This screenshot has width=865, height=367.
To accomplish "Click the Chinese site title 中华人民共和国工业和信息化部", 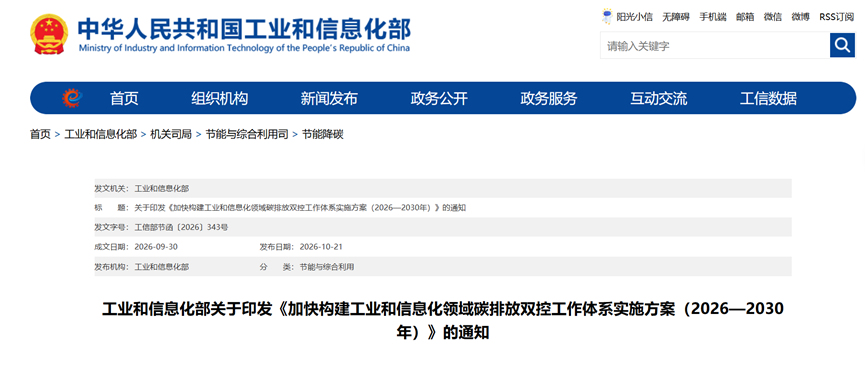I will click(244, 29).
